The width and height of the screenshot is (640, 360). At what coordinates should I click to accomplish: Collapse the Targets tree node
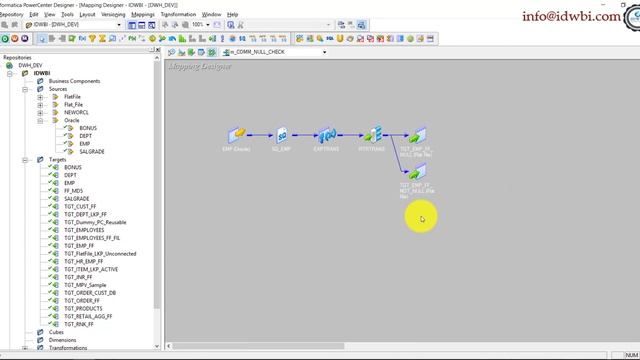[x=25, y=160]
